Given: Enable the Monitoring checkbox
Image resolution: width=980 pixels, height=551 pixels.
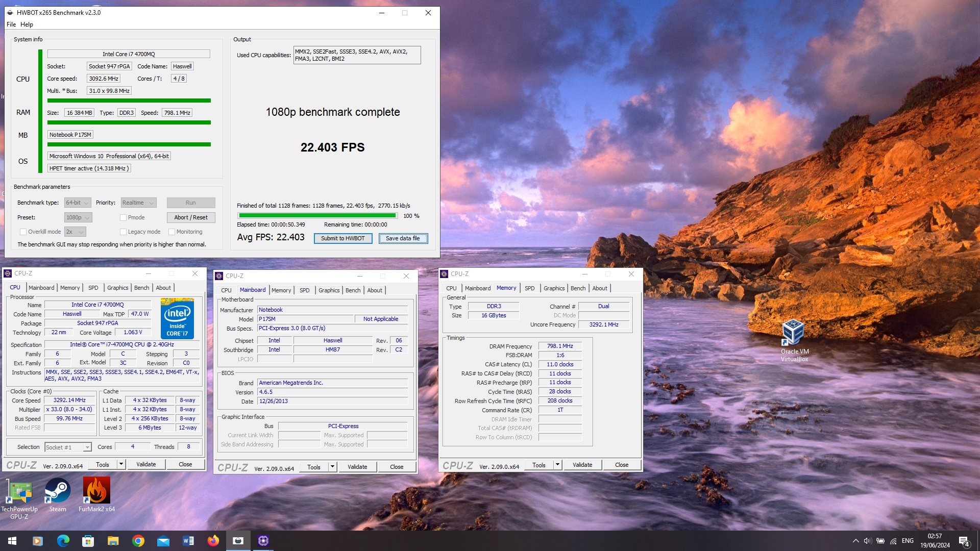Looking at the screenshot, I should pos(172,232).
